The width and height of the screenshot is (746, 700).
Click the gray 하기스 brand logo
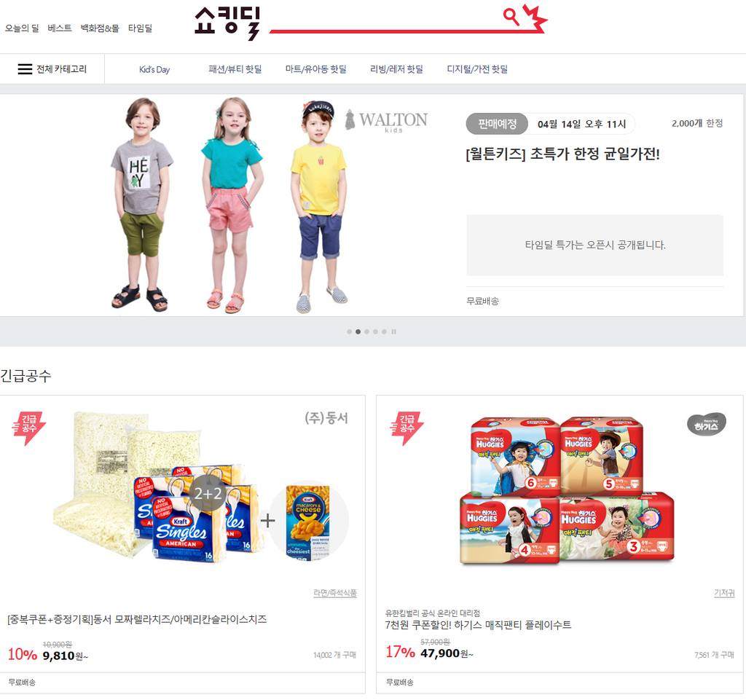[707, 424]
